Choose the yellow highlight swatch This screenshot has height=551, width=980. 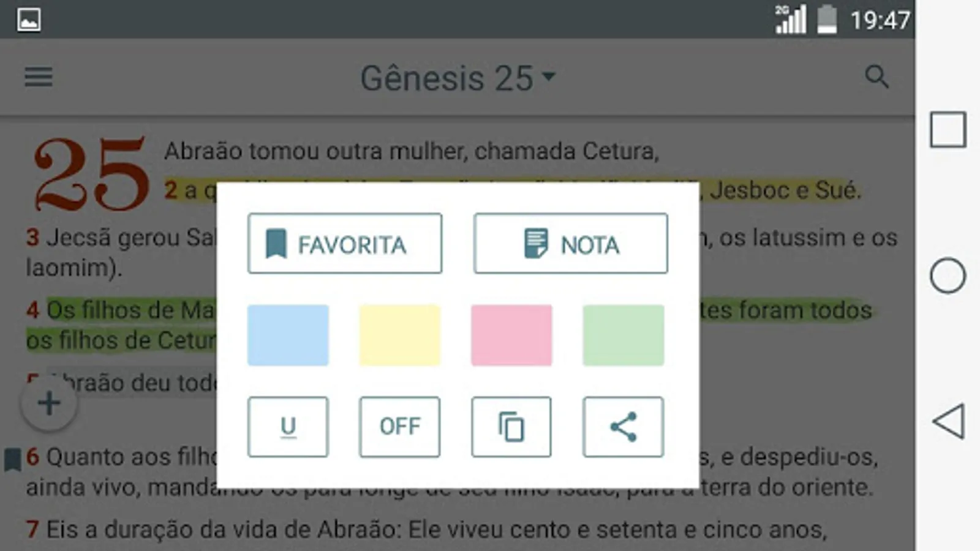(x=399, y=335)
